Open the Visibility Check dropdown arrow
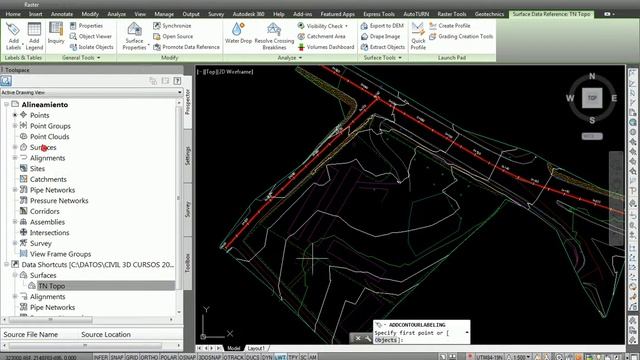Image resolution: width=640 pixels, height=360 pixels. point(347,26)
